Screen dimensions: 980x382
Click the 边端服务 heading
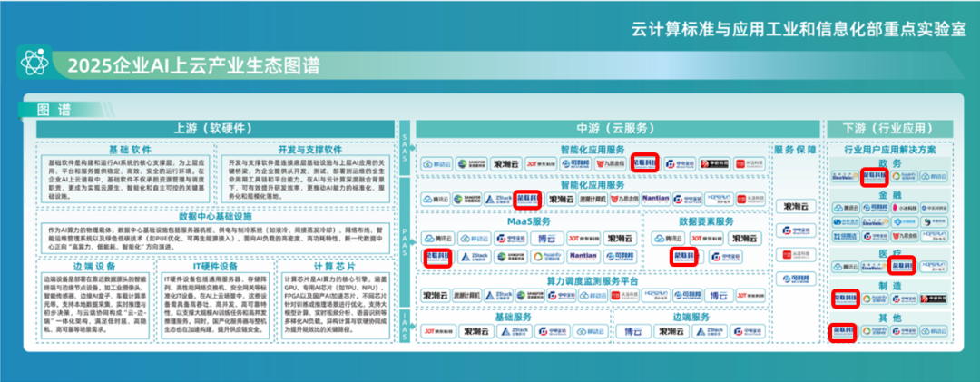[x=691, y=317]
